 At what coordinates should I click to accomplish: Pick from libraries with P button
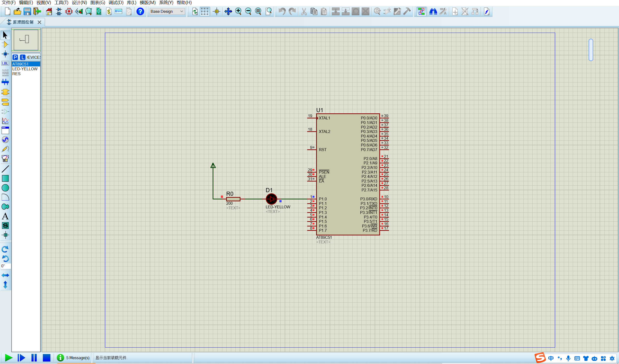[15, 57]
